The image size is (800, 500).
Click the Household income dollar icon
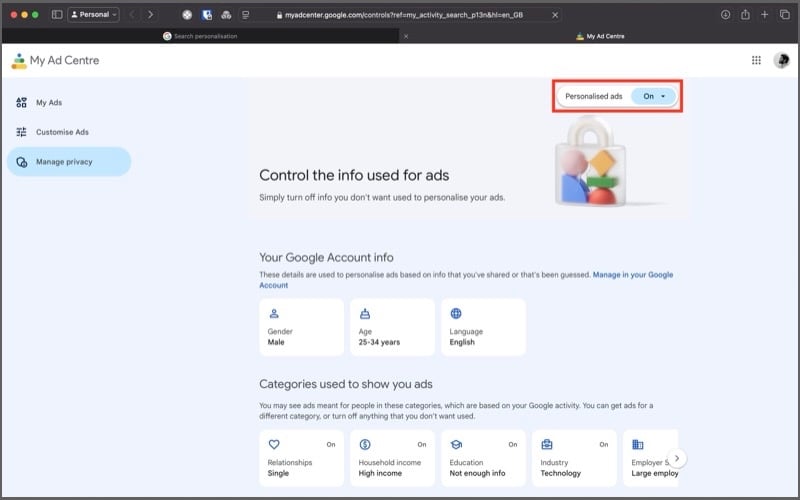click(x=365, y=444)
